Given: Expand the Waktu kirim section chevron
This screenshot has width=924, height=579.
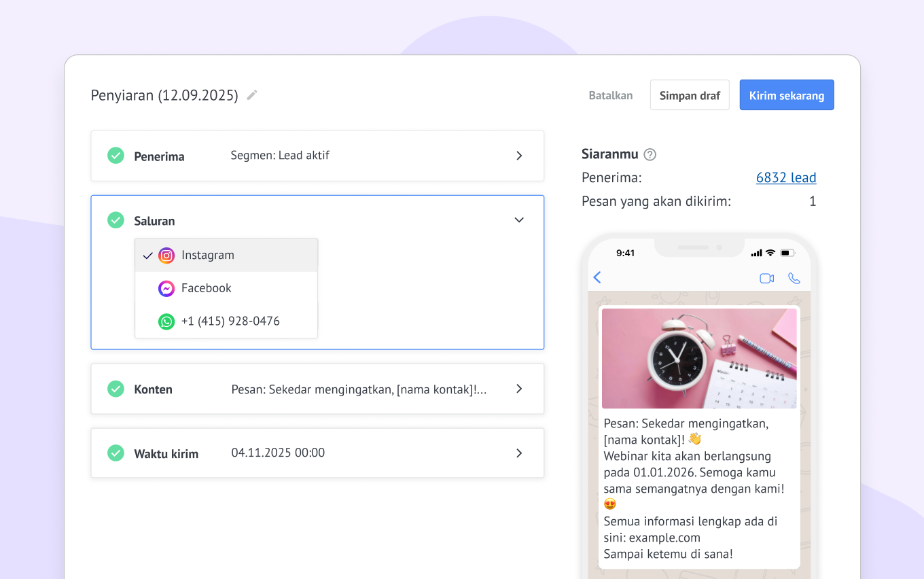Looking at the screenshot, I should point(519,453).
